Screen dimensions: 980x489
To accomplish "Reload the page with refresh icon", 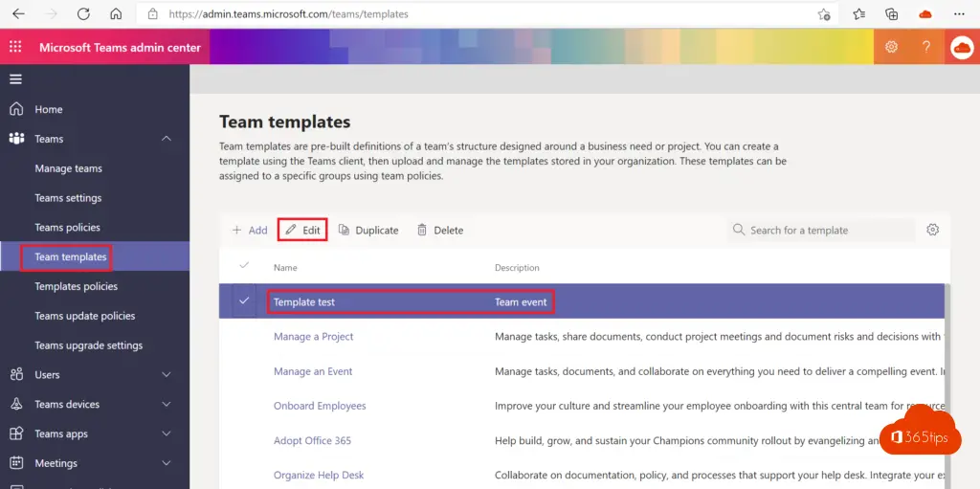I will tap(83, 13).
